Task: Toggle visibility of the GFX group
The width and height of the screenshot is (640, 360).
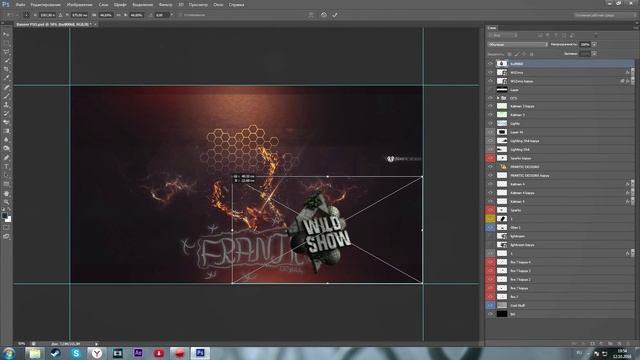Action: [x=490, y=98]
